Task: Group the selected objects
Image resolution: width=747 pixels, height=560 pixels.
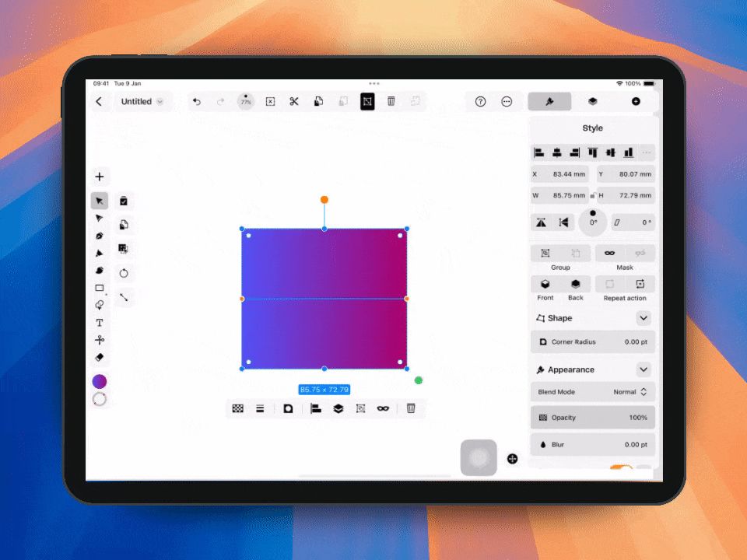Action: tap(545, 254)
